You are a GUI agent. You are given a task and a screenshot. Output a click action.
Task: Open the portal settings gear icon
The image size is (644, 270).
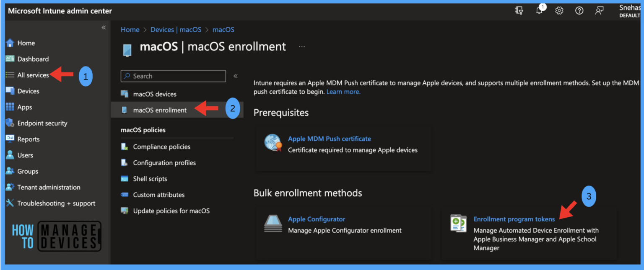[x=559, y=10]
